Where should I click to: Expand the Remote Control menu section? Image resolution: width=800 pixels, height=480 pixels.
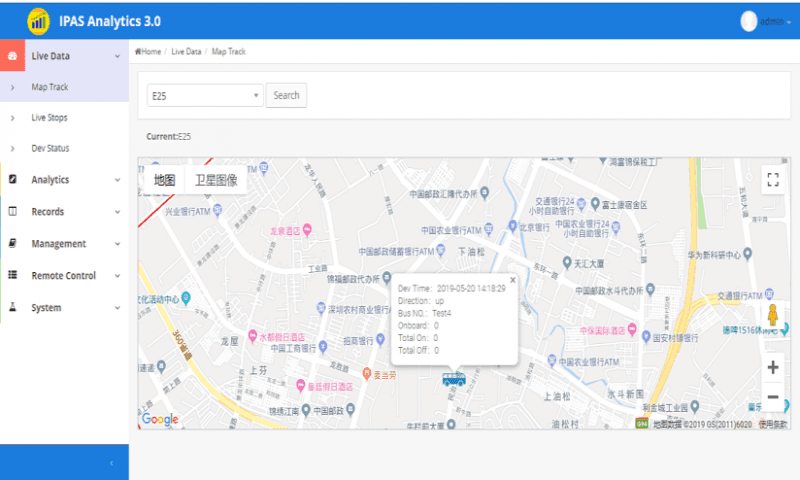click(64, 276)
